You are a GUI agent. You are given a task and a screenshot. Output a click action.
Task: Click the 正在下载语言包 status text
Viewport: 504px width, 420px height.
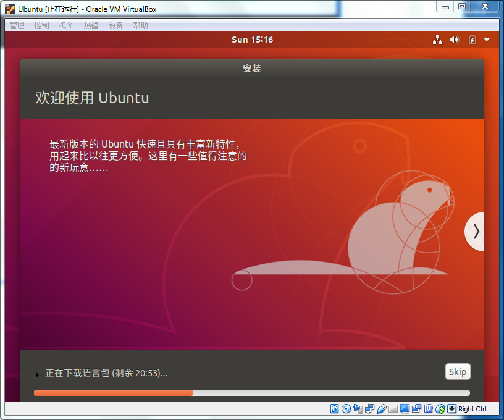pos(106,373)
